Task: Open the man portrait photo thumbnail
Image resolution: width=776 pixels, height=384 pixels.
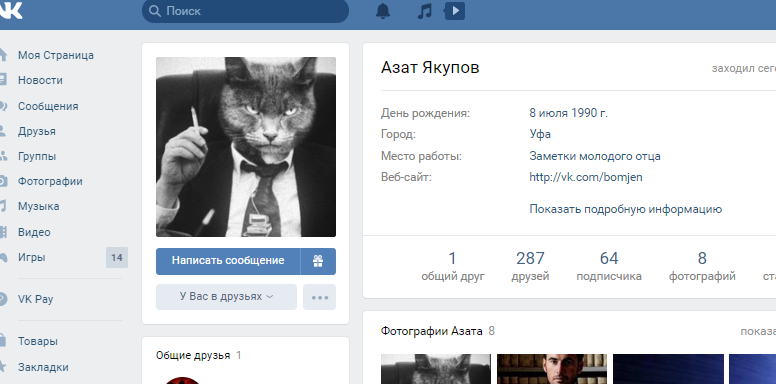Action: tap(552, 369)
